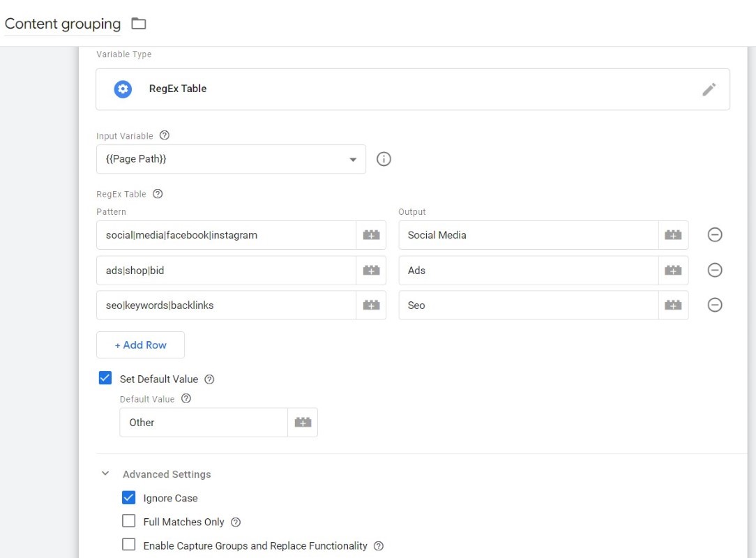Click the folder icon next to Content grouping

tap(138, 24)
